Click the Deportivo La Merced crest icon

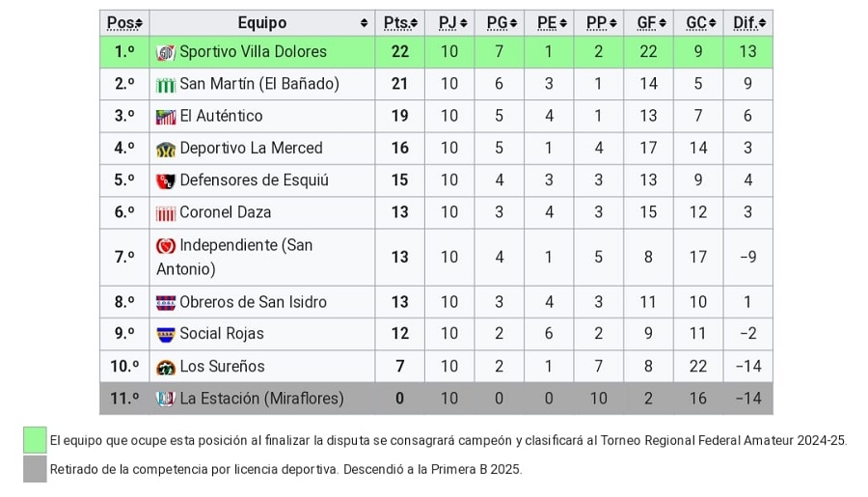(166, 149)
